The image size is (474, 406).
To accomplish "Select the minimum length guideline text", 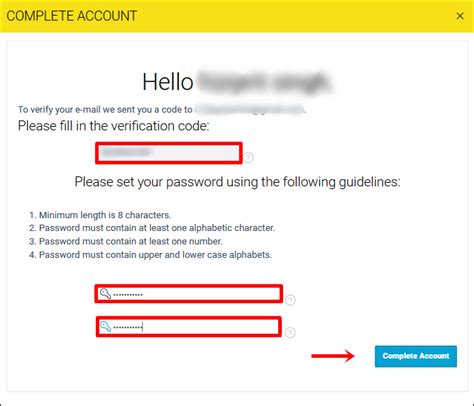I will (x=105, y=215).
